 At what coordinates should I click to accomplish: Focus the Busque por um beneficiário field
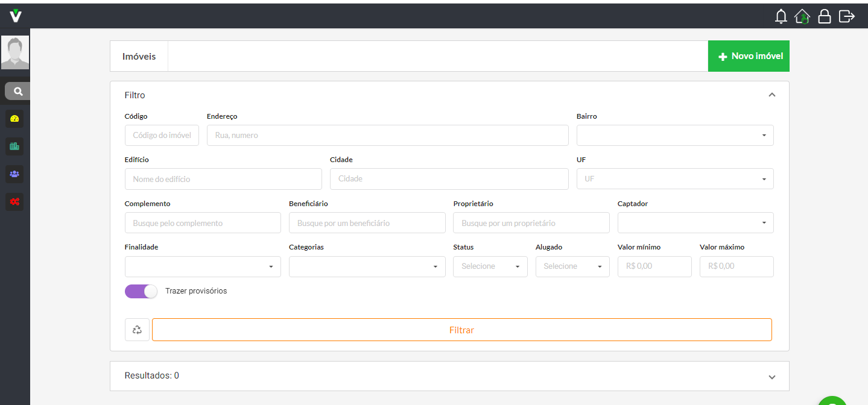tap(367, 222)
